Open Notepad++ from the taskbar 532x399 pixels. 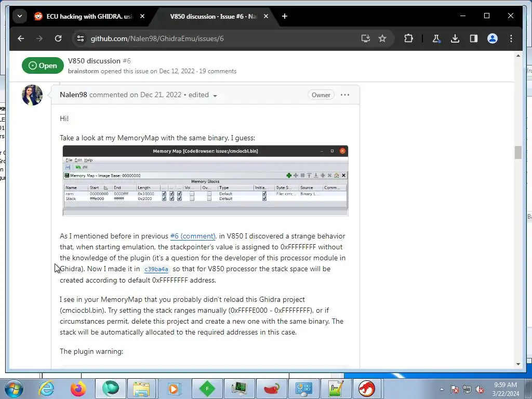click(x=336, y=389)
